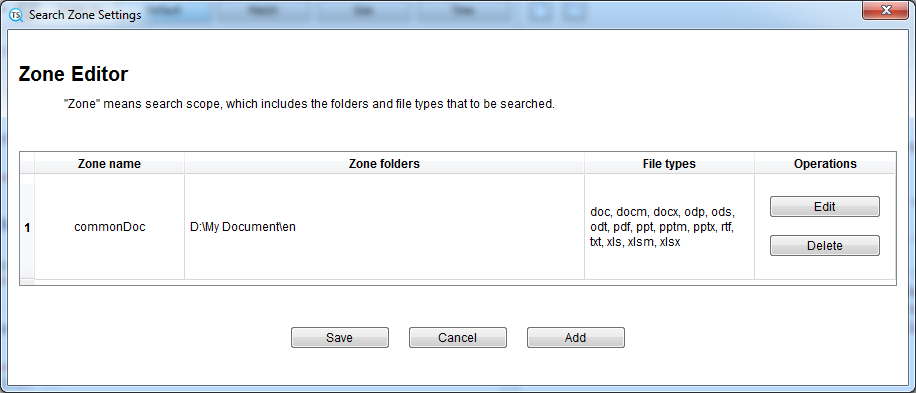Screen dimensions: 916x393
Task: Click the Zone Editor heading
Action: point(74,74)
